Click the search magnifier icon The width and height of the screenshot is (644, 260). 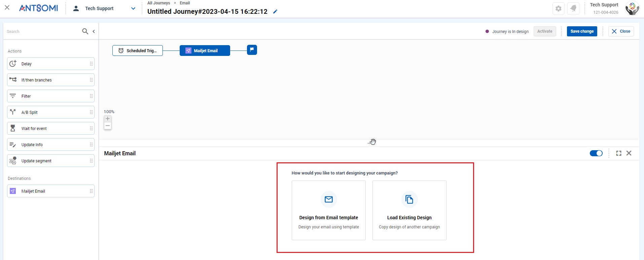(85, 31)
